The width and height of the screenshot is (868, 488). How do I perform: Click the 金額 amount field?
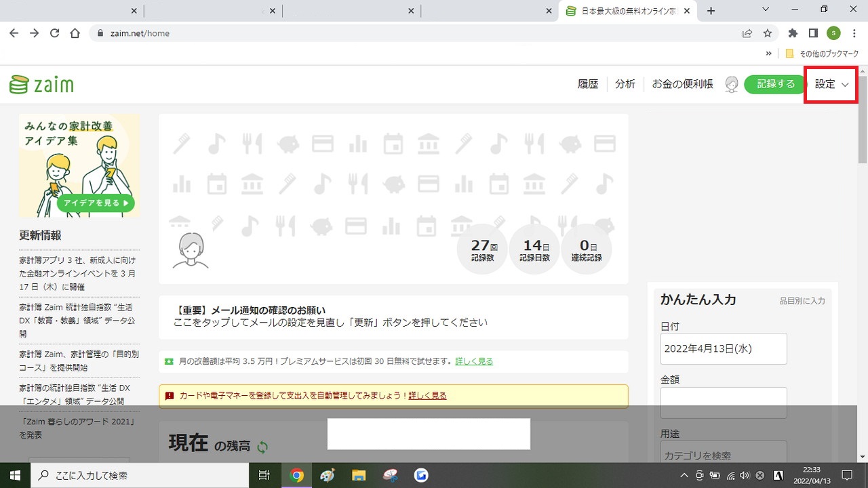click(724, 403)
